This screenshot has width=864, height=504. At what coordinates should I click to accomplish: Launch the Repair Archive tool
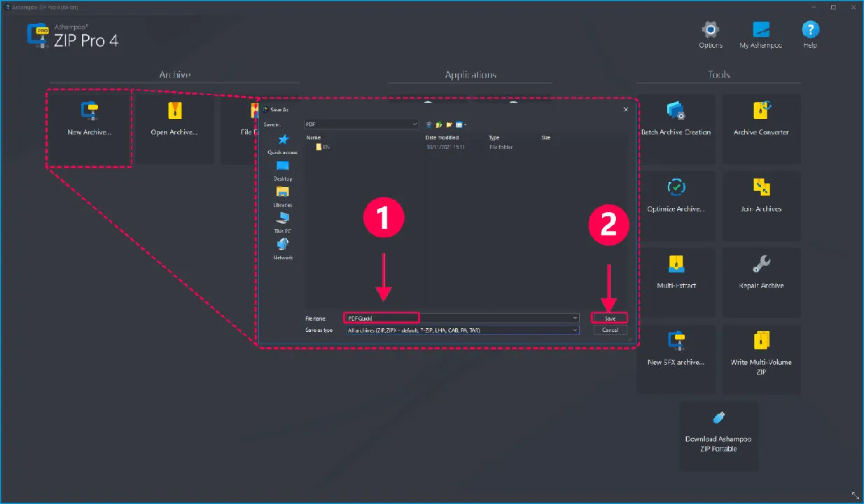[761, 282]
